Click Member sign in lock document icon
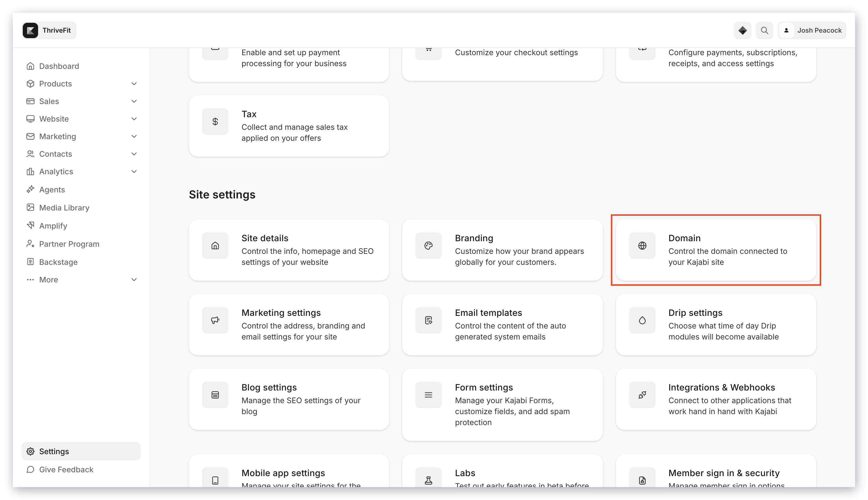Image resolution: width=868 pixels, height=500 pixels. coord(642,480)
